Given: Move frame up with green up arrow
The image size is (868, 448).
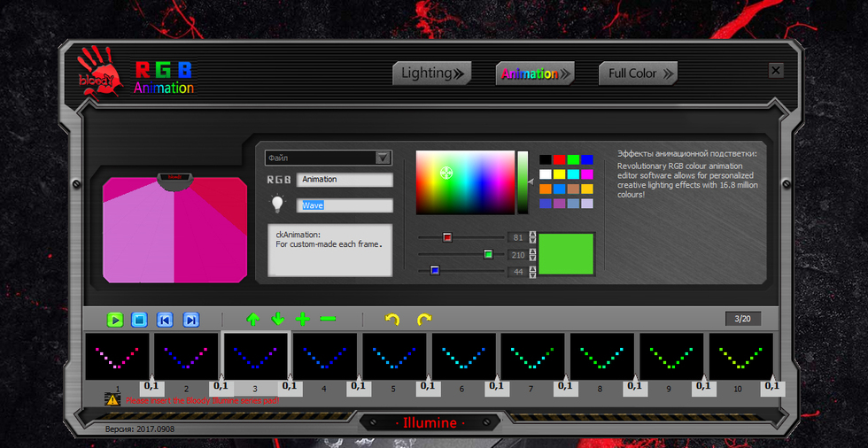Looking at the screenshot, I should pyautogui.click(x=253, y=319).
